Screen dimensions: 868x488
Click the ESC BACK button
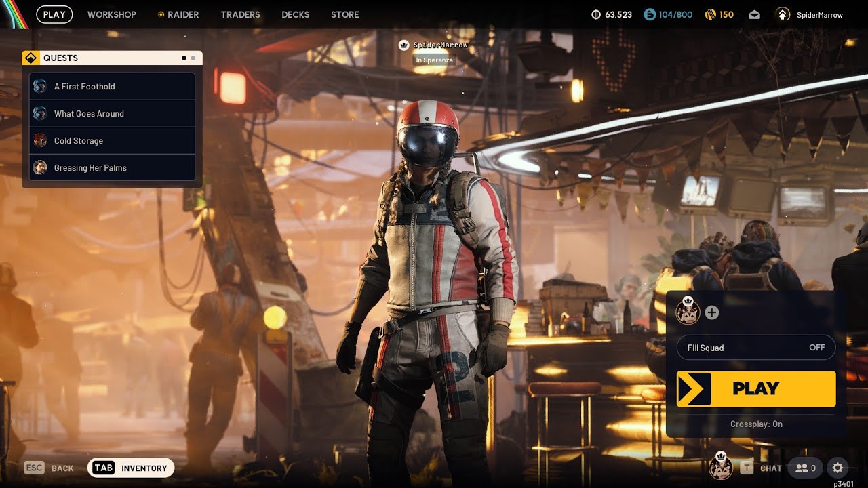49,468
